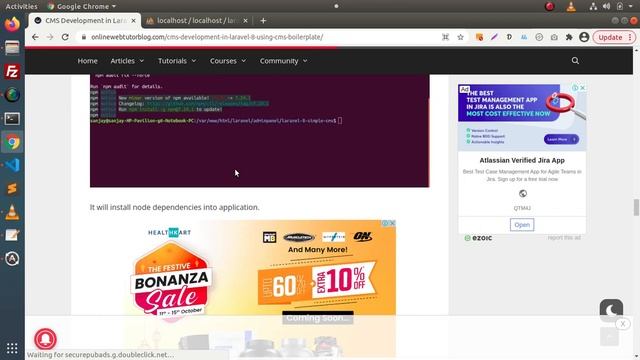Image resolution: width=640 pixels, height=360 pixels.
Task: Open the text editor in the dock
Action: (x=12, y=235)
